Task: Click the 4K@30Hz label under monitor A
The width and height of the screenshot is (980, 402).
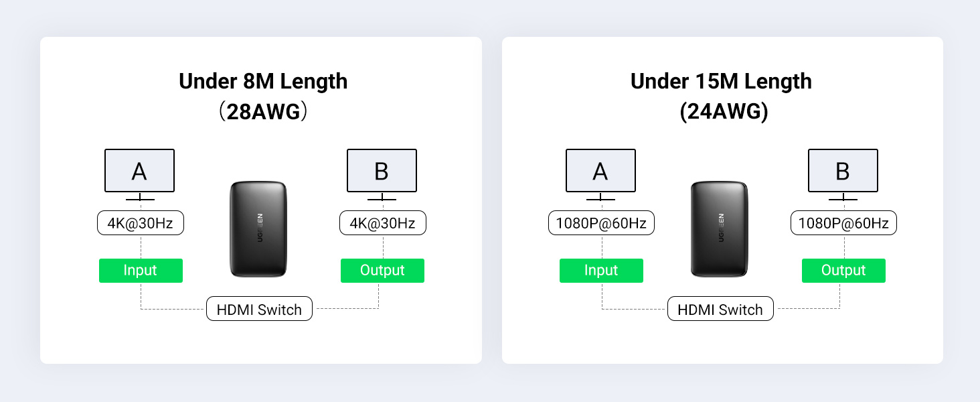Action: tap(141, 223)
